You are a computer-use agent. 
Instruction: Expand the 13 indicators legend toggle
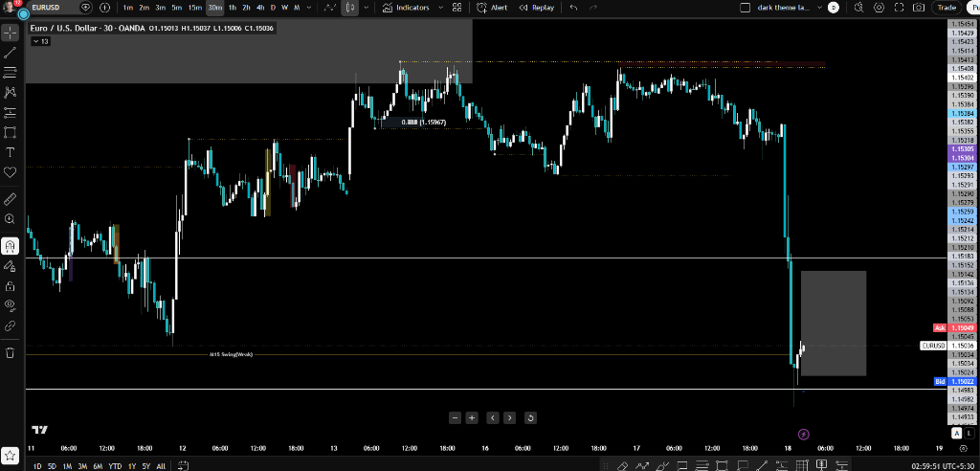pyautogui.click(x=40, y=41)
